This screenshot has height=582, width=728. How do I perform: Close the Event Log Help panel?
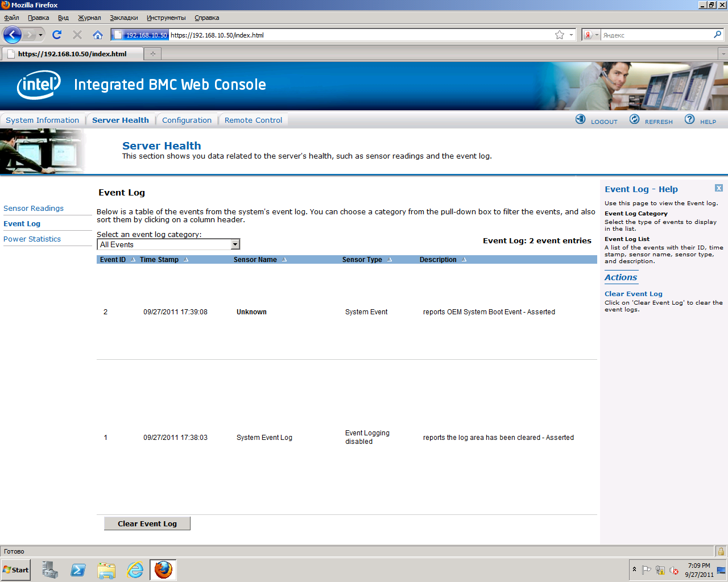[719, 188]
